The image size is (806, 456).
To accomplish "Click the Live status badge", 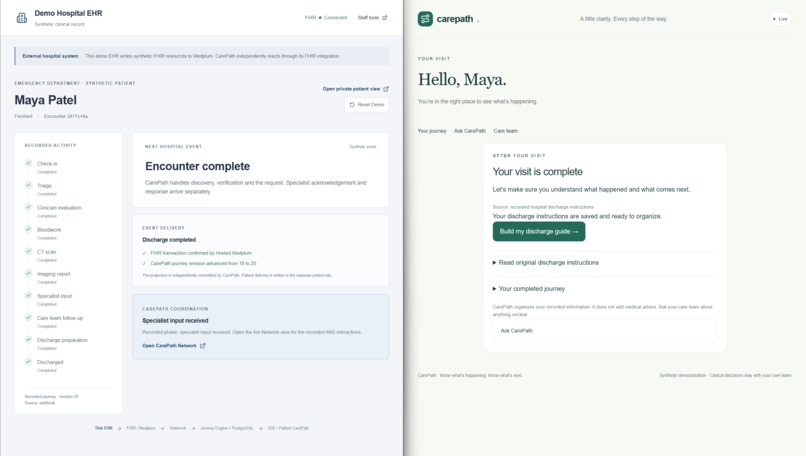I will tap(780, 19).
